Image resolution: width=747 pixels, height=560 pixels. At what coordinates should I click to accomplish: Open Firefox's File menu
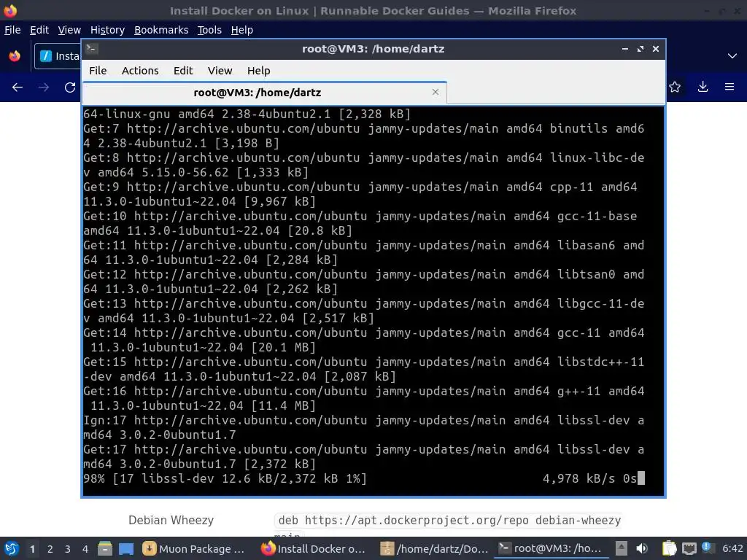(x=12, y=30)
